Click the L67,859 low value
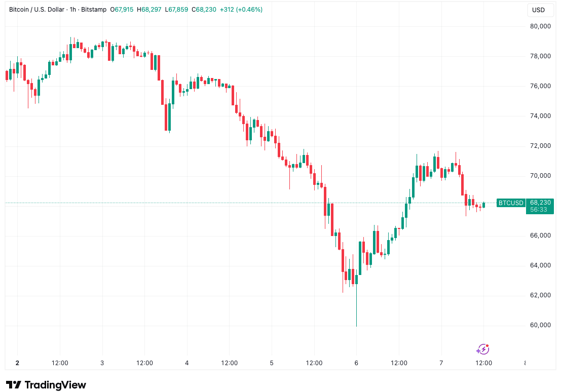 (177, 10)
